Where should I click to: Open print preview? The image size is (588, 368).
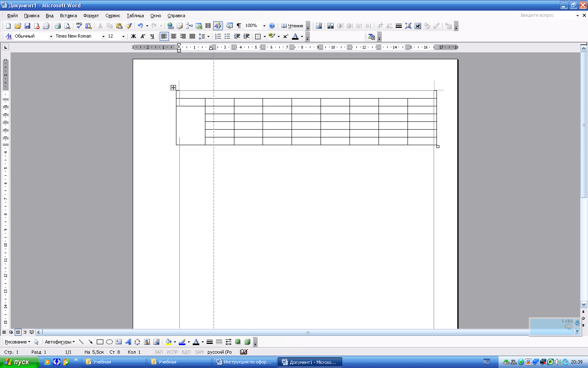67,26
